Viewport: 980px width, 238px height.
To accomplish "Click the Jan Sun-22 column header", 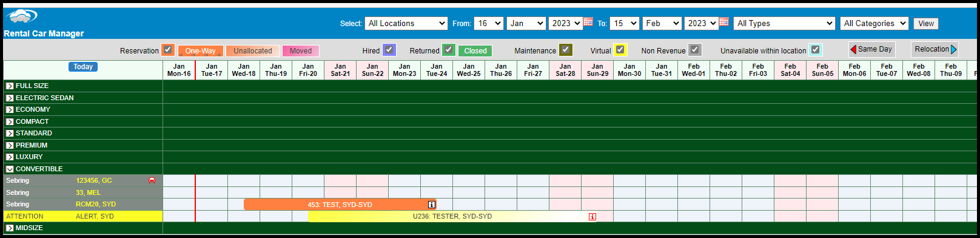I will [x=372, y=70].
